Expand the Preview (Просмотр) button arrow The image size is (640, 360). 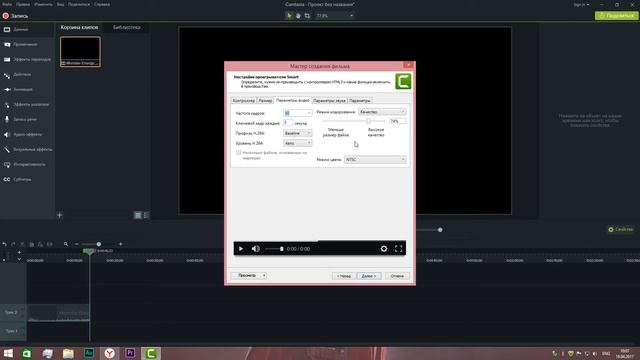pyautogui.click(x=264, y=276)
